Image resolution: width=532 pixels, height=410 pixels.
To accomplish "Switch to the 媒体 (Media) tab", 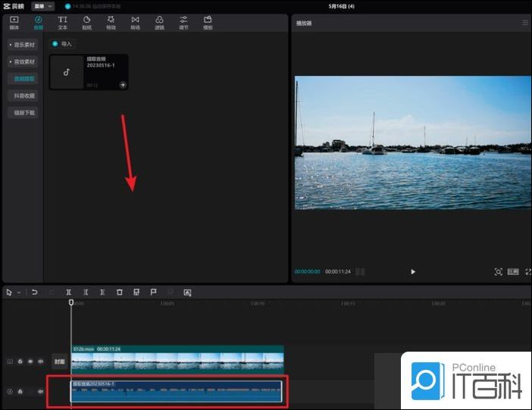I will (14, 22).
